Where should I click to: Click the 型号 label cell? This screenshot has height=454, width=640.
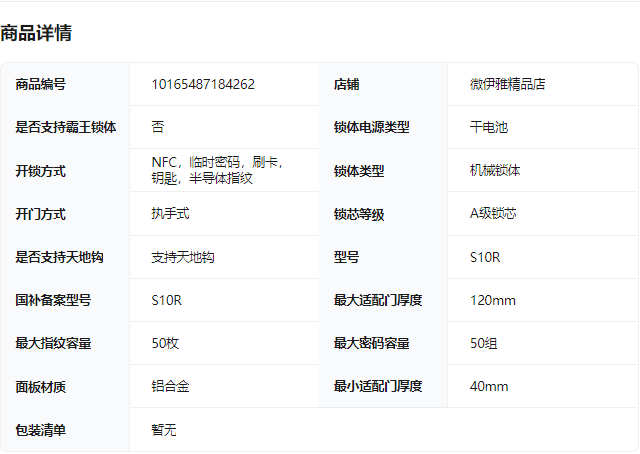click(x=346, y=257)
